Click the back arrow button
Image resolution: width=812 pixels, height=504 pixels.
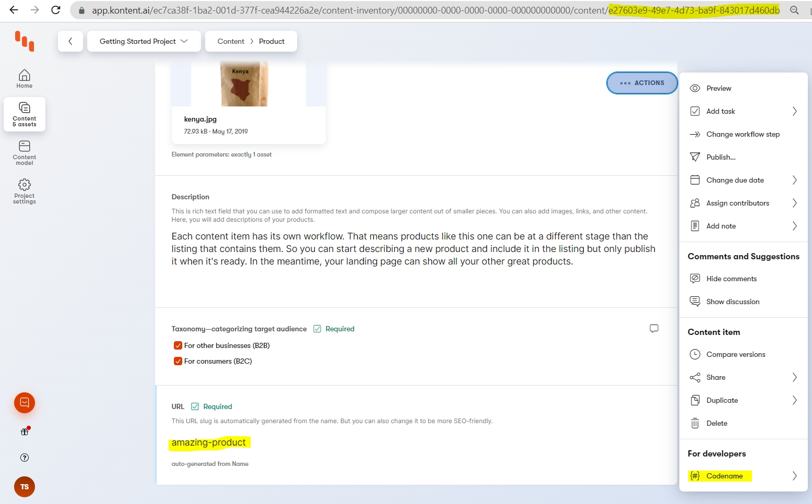pyautogui.click(x=70, y=41)
